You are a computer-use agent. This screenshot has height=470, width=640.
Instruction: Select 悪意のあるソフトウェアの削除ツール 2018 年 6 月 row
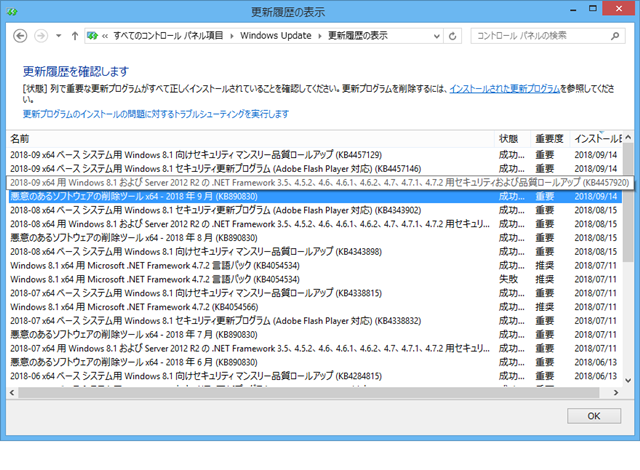(x=315, y=362)
